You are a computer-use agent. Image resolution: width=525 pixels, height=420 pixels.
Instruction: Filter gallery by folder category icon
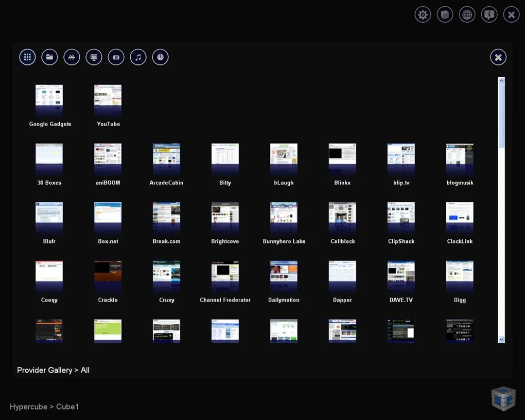click(x=49, y=57)
